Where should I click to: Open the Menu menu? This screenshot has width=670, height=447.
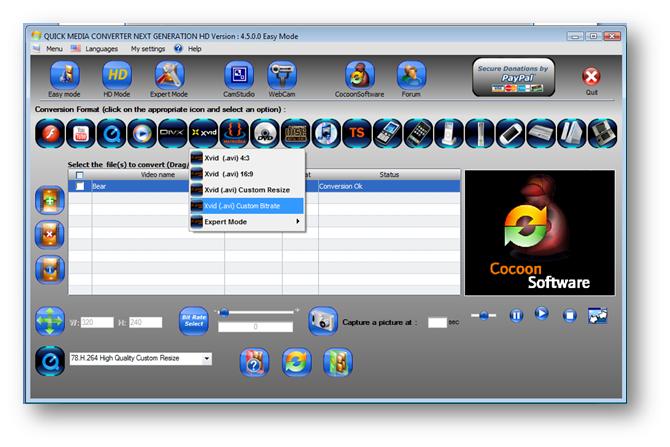tap(54, 49)
